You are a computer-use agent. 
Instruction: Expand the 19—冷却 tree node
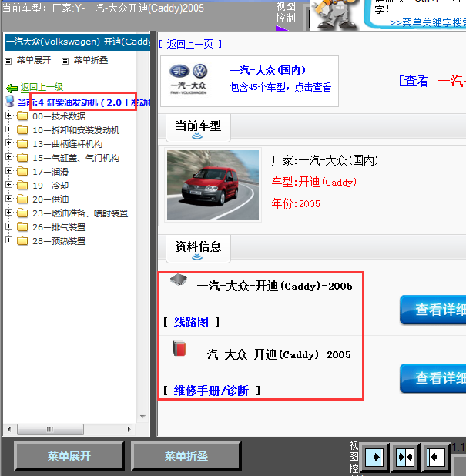pos(8,184)
